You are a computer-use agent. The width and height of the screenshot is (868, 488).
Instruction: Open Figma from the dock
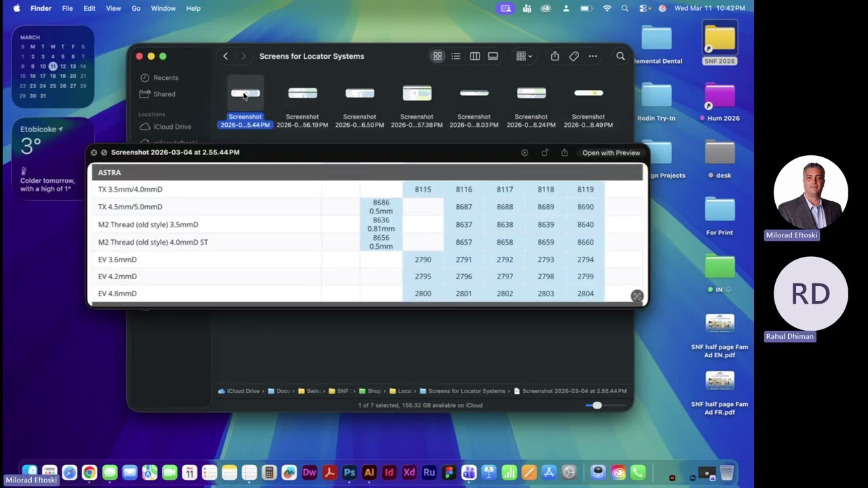[x=449, y=472]
